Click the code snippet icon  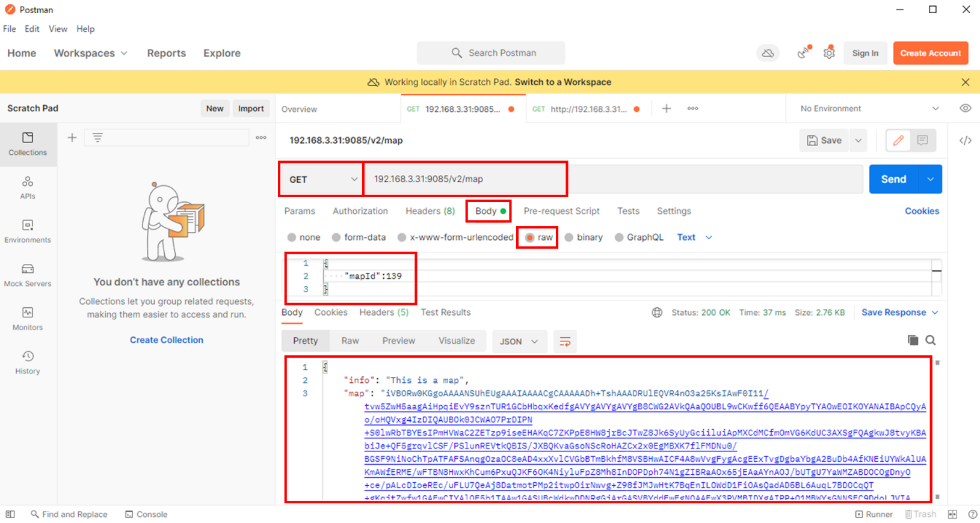click(x=965, y=140)
